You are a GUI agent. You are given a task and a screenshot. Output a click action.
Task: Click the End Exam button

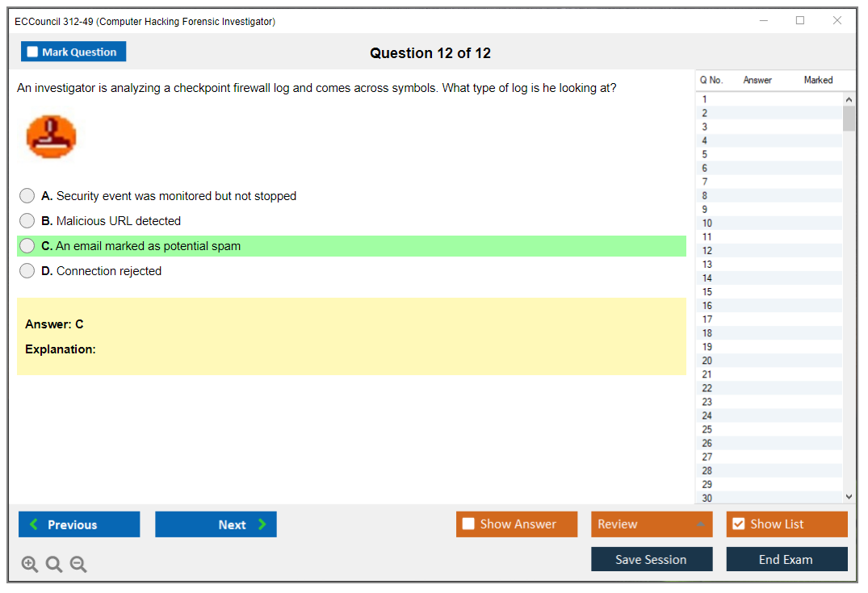point(786,559)
